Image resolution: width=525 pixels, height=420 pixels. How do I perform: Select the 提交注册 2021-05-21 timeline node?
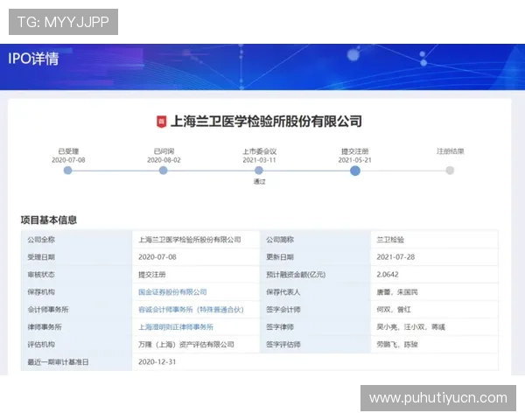tap(355, 171)
